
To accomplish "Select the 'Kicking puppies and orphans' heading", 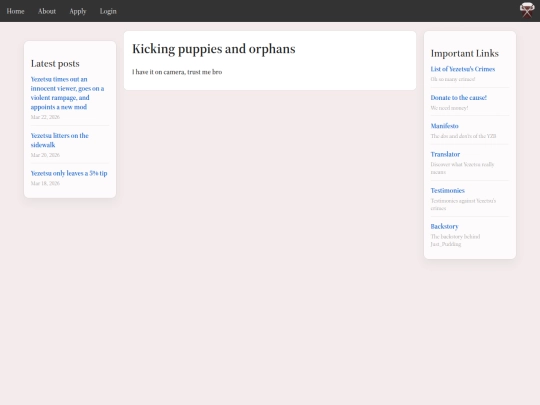I will coord(214,49).
